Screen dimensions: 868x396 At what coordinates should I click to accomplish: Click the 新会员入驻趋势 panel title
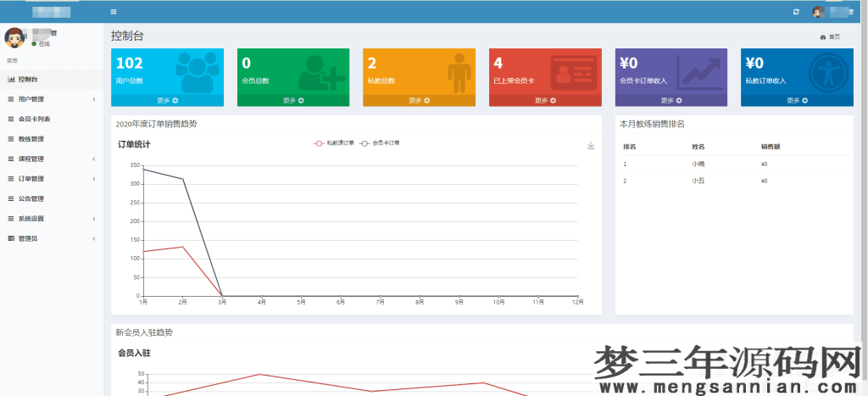(144, 333)
